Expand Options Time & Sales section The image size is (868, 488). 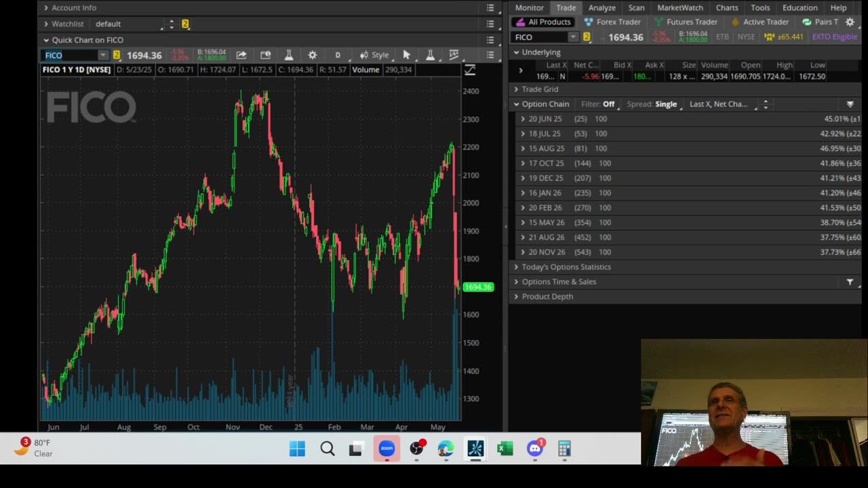pos(516,282)
